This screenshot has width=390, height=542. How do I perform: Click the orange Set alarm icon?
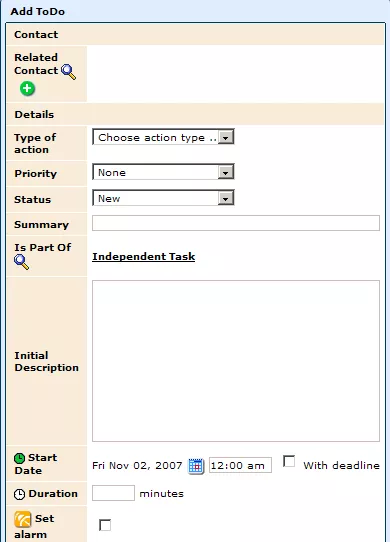(23, 520)
